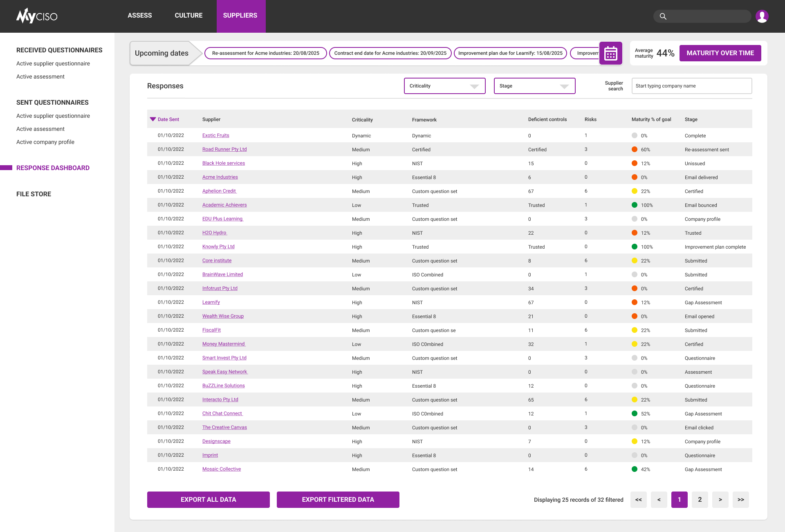Click the MyCISO logo

click(37, 16)
